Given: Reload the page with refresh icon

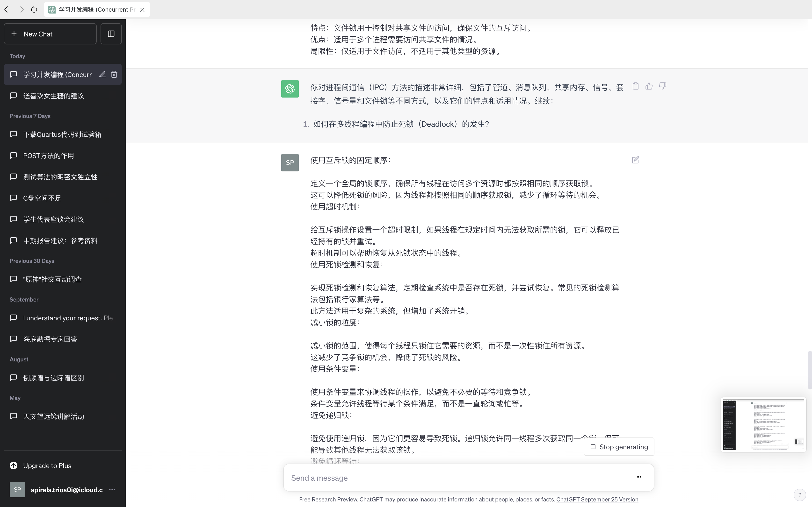Looking at the screenshot, I should pyautogui.click(x=34, y=9).
